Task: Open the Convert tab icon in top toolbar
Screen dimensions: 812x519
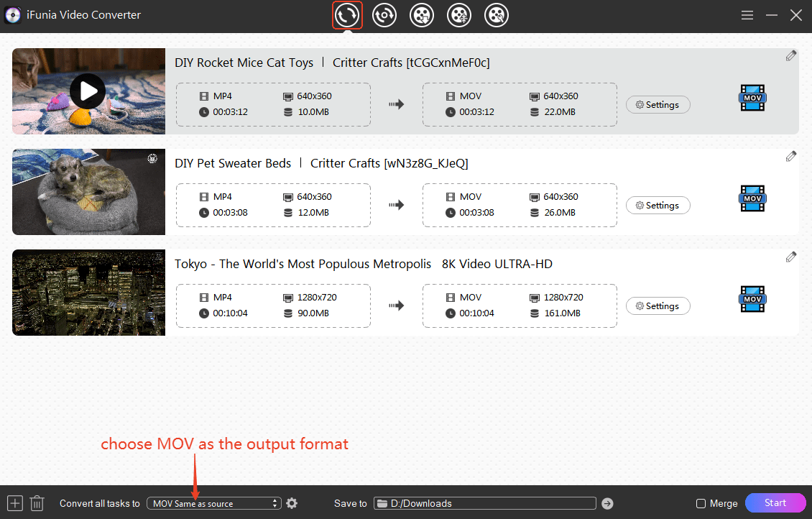Action: click(x=347, y=15)
